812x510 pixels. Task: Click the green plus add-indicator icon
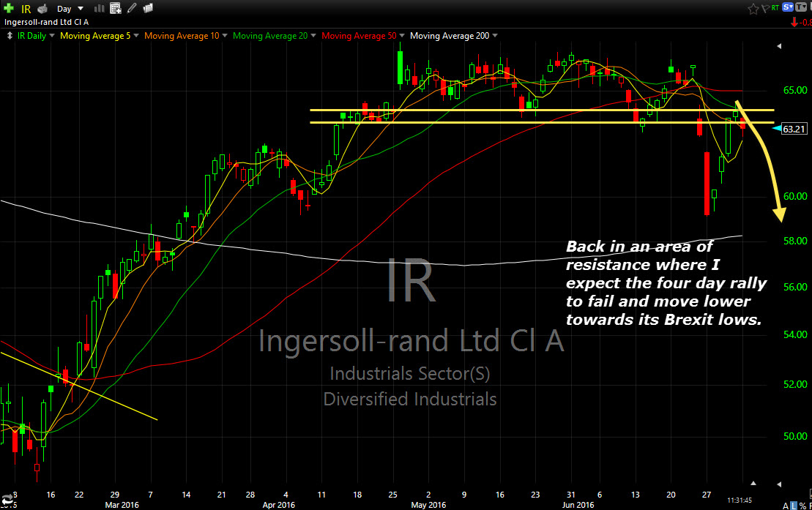click(8, 8)
